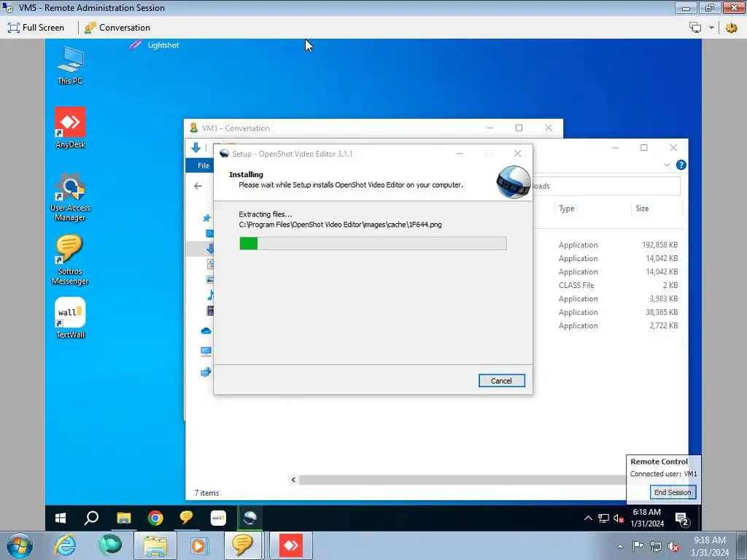747x560 pixels.
Task: Select OneDrive cloud icon in navigation pane
Action: pos(206,330)
